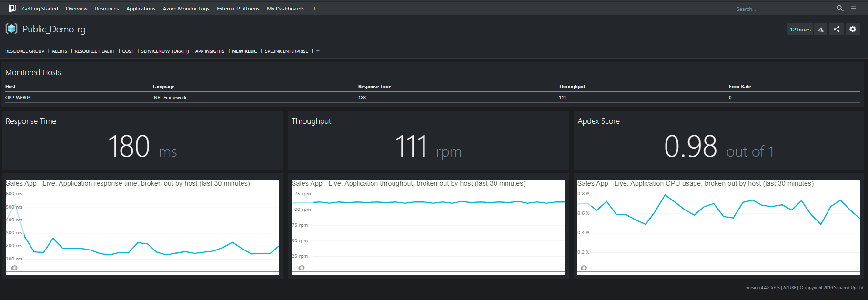Image resolution: width=868 pixels, height=300 pixels.
Task: Click the Language column header
Action: tap(163, 86)
